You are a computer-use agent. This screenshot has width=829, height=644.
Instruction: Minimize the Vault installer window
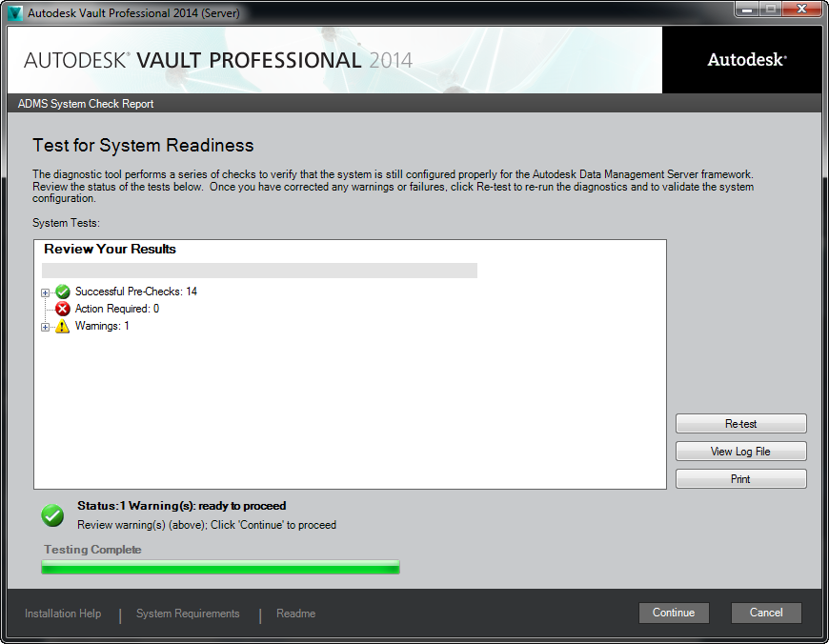(x=748, y=9)
